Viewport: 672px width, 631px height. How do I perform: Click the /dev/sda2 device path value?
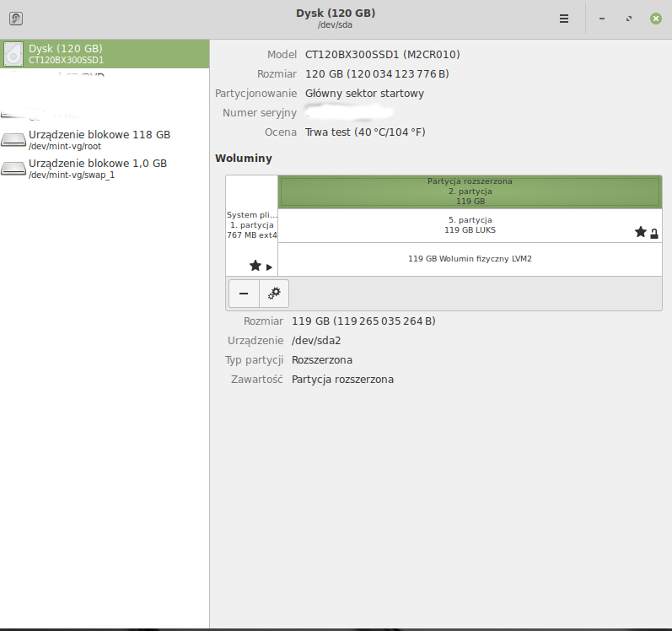coord(316,341)
